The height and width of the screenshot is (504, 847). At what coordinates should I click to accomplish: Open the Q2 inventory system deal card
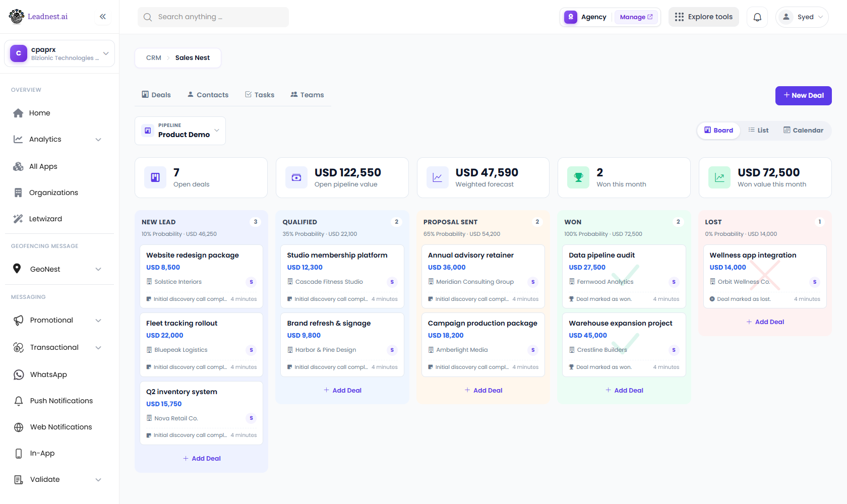201,413
